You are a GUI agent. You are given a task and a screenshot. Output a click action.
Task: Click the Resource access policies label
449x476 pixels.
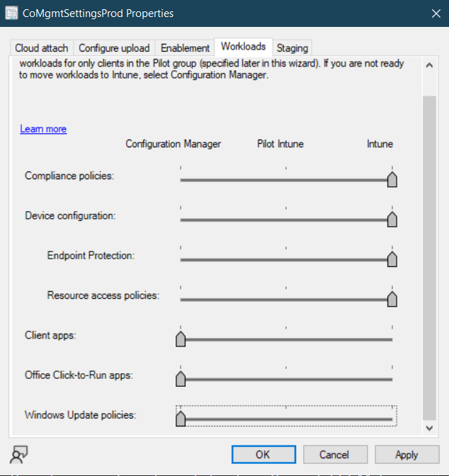[x=103, y=295]
